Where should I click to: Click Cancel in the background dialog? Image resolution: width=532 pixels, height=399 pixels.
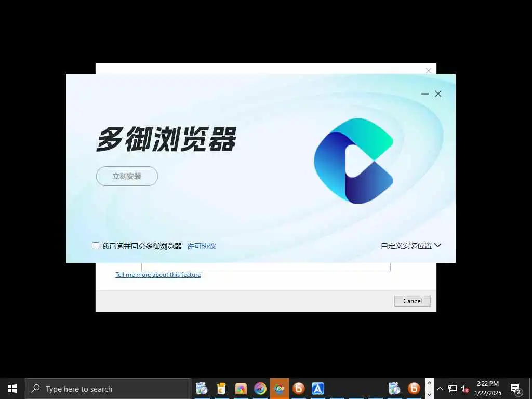[412, 301]
